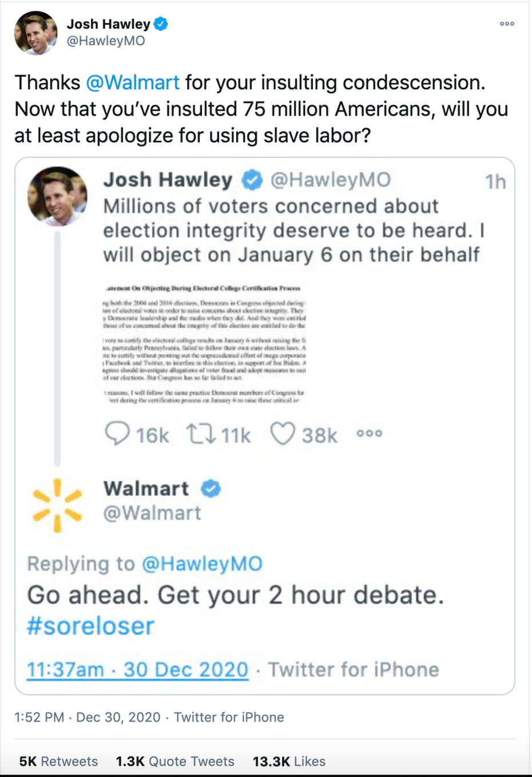Open the @HawleyMO link after Replying to
Screen dimensions: 532x777
click(202, 564)
